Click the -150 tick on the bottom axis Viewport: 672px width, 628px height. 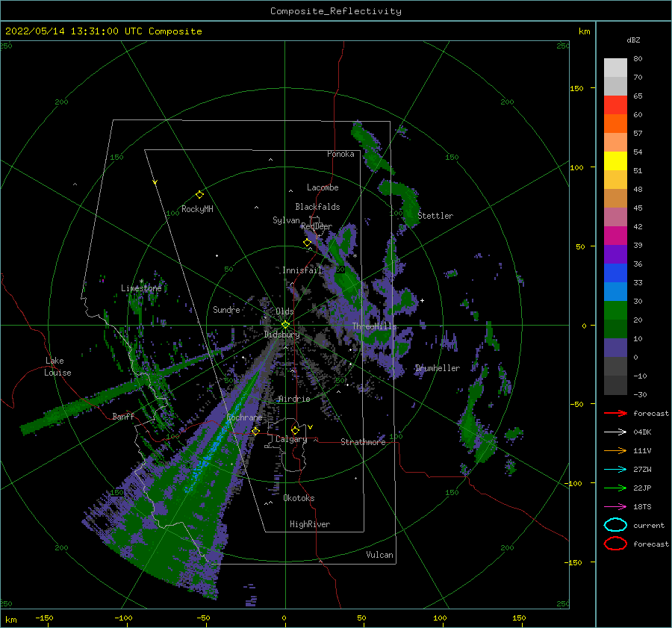[44, 618]
